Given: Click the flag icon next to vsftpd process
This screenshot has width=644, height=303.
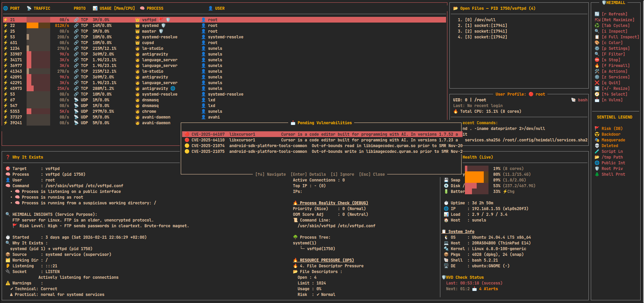Looking at the screenshot, I should tap(161, 20).
